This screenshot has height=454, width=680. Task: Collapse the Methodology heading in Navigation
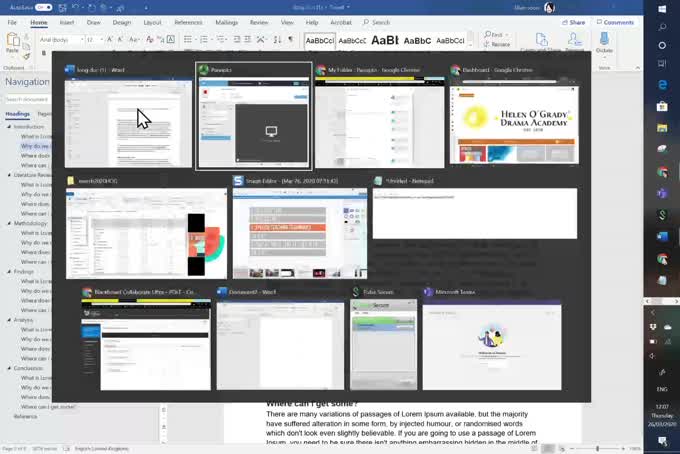coord(9,223)
